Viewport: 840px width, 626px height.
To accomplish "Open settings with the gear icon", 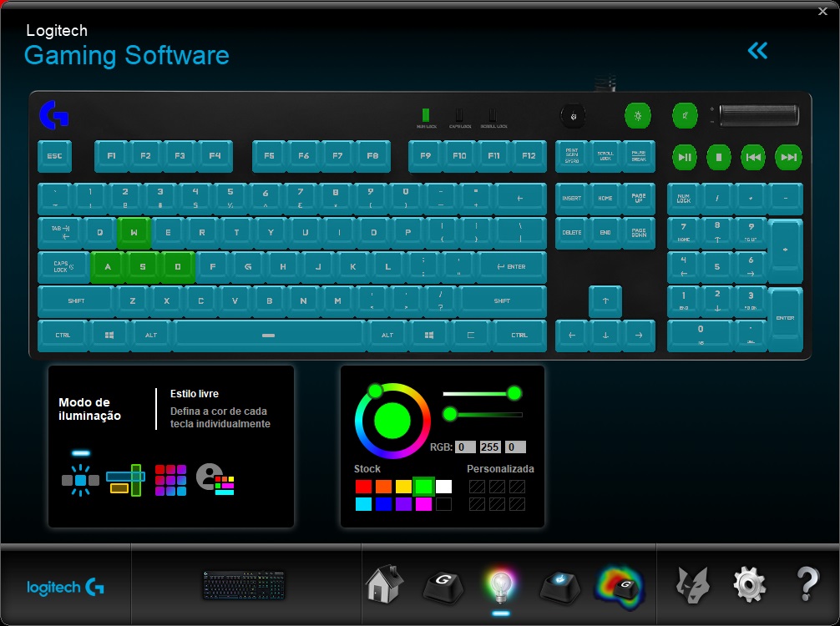I will tap(749, 585).
